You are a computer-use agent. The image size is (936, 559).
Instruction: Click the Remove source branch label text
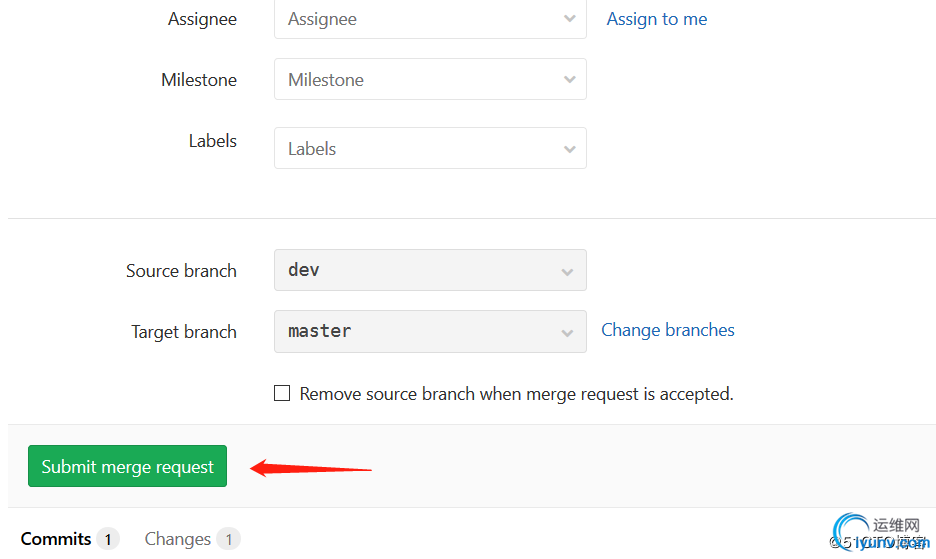pyautogui.click(x=516, y=394)
